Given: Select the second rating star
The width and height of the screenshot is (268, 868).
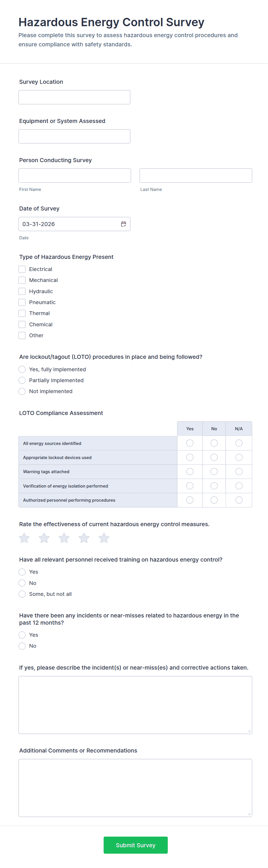Looking at the screenshot, I should click(x=44, y=538).
